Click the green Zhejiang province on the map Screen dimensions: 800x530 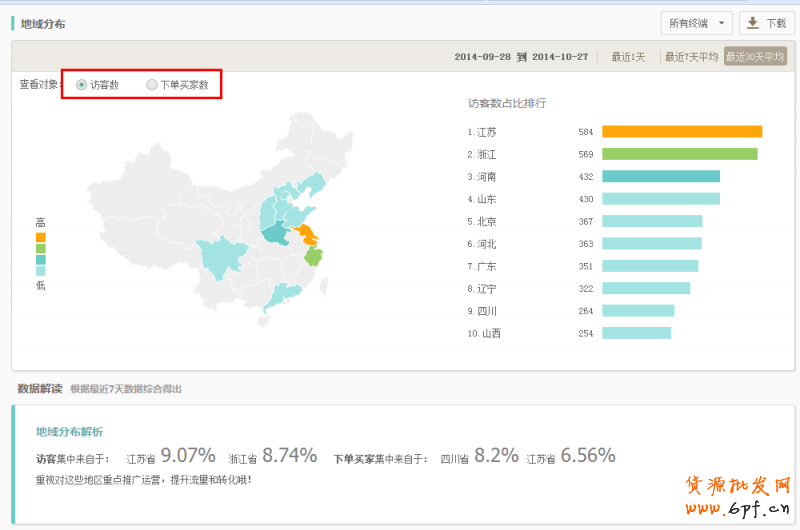(313, 256)
